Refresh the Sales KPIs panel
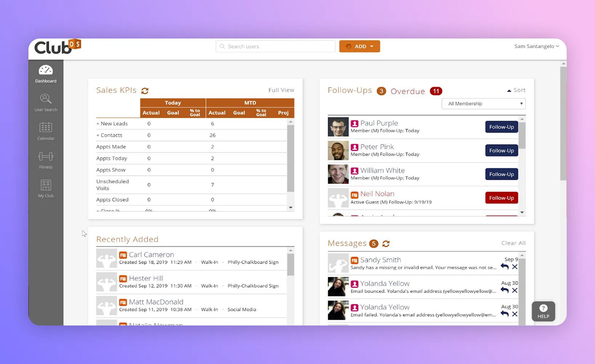The height and width of the screenshot is (364, 595). click(145, 91)
